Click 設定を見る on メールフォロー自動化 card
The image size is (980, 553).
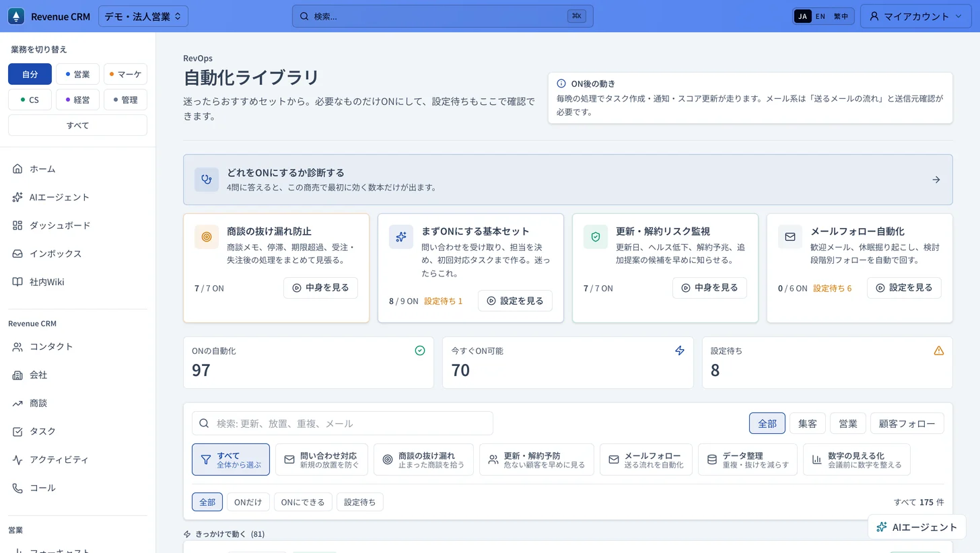pyautogui.click(x=904, y=287)
